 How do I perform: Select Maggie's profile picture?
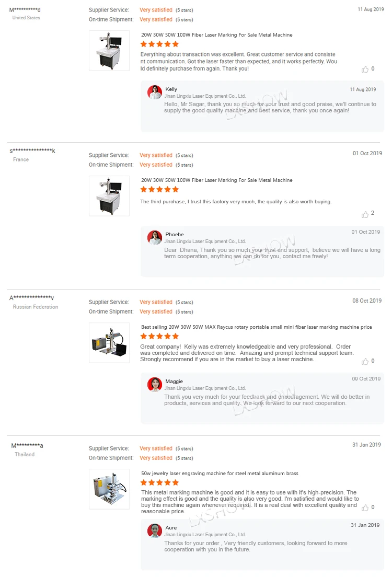pos(155,385)
